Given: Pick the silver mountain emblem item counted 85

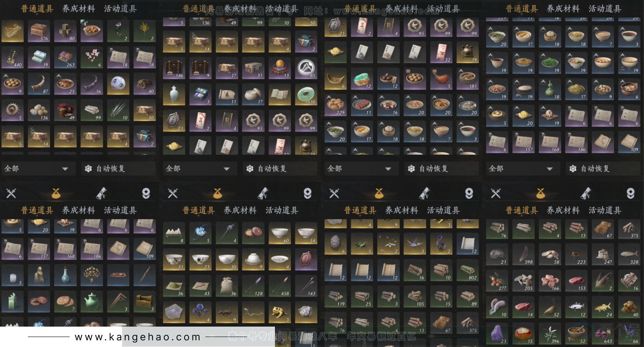Looking at the screenshot, I should [x=306, y=68].
